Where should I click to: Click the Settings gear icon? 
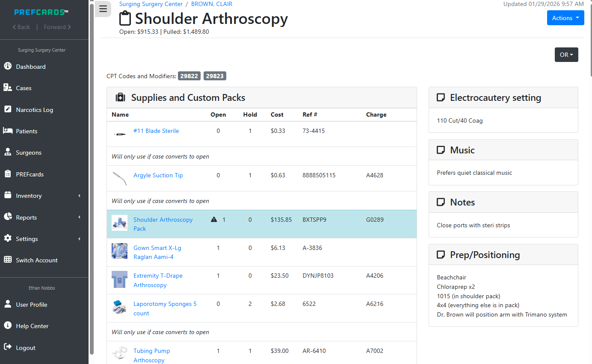coord(8,238)
